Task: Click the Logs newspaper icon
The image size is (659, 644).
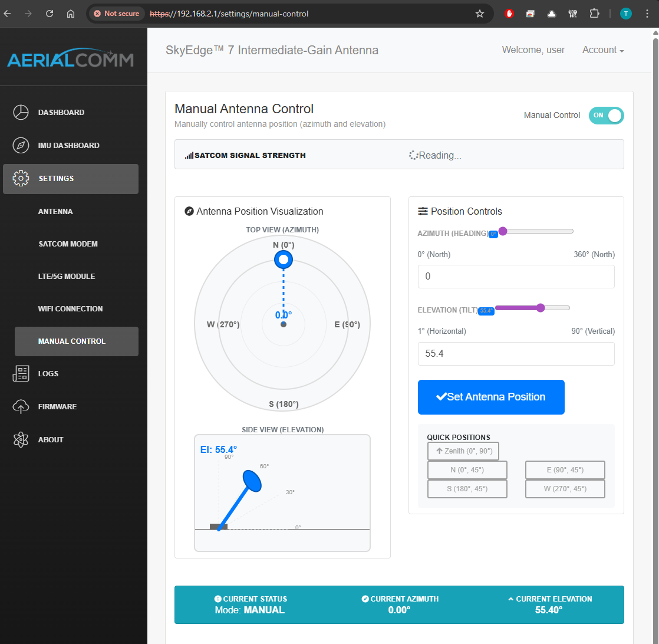Action: click(21, 373)
